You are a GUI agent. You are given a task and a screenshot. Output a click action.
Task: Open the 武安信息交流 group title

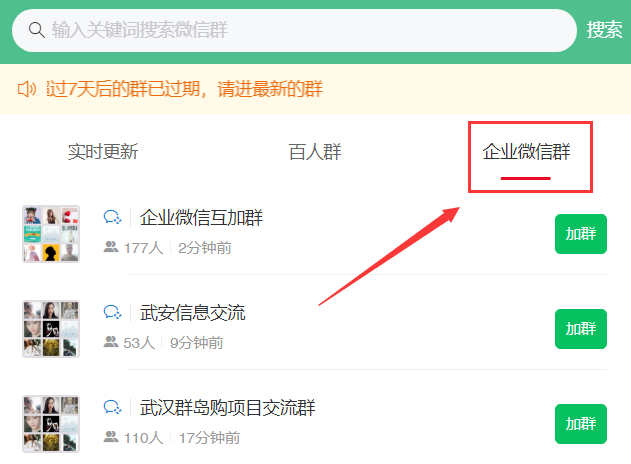[x=192, y=313]
